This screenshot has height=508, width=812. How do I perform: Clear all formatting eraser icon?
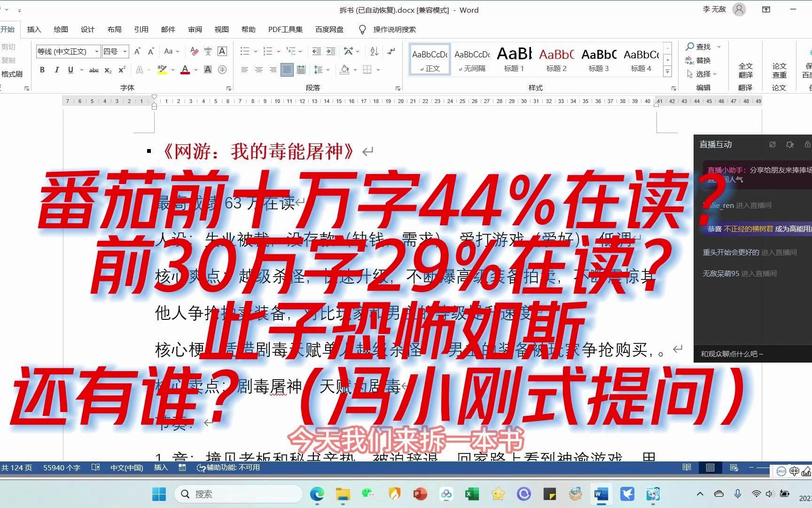coord(194,51)
